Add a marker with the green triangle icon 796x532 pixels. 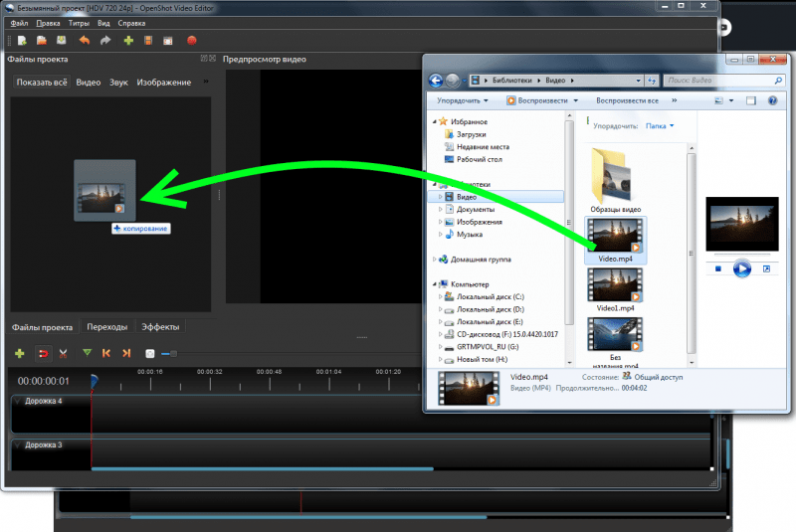(x=87, y=352)
